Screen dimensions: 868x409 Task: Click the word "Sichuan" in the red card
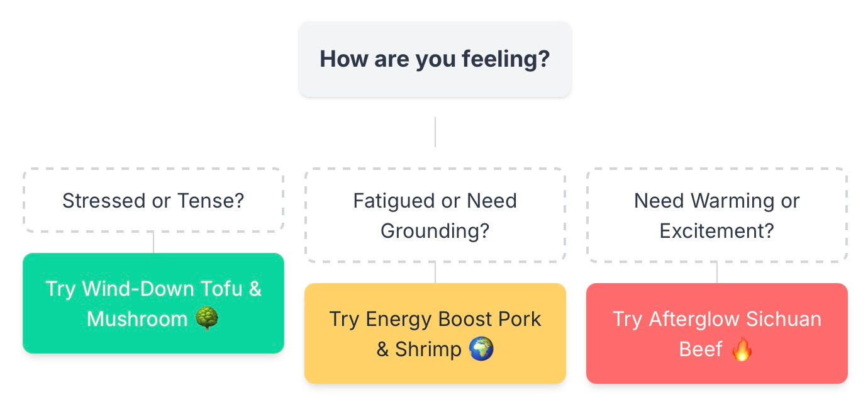click(784, 319)
